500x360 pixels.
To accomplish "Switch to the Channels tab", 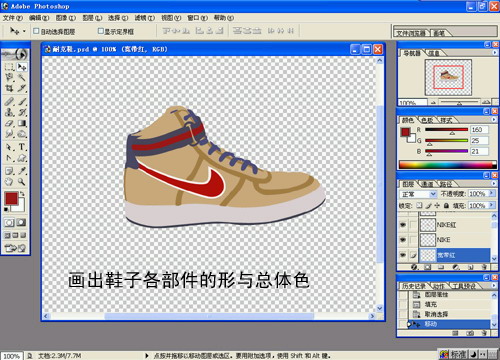I will 428,184.
